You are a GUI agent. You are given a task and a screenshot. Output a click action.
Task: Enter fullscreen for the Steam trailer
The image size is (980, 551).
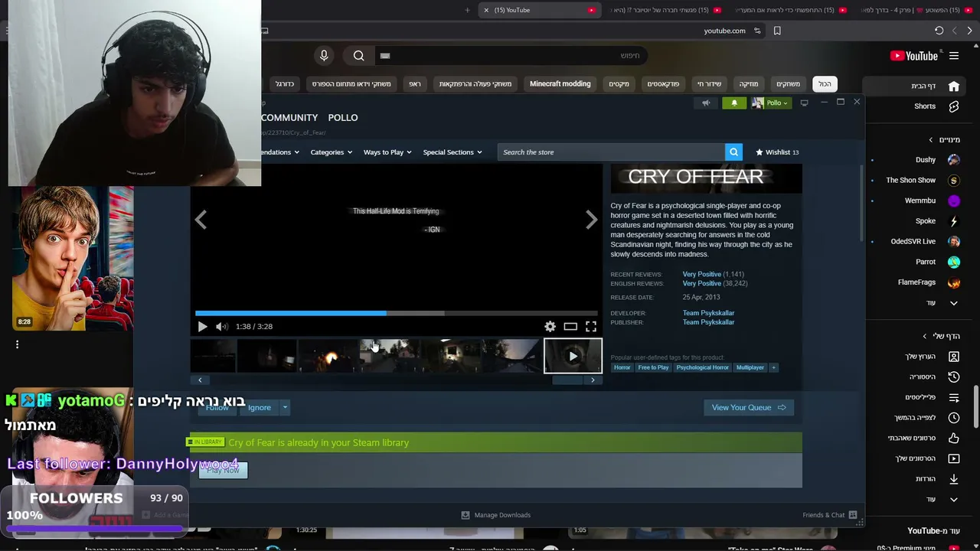pyautogui.click(x=591, y=327)
